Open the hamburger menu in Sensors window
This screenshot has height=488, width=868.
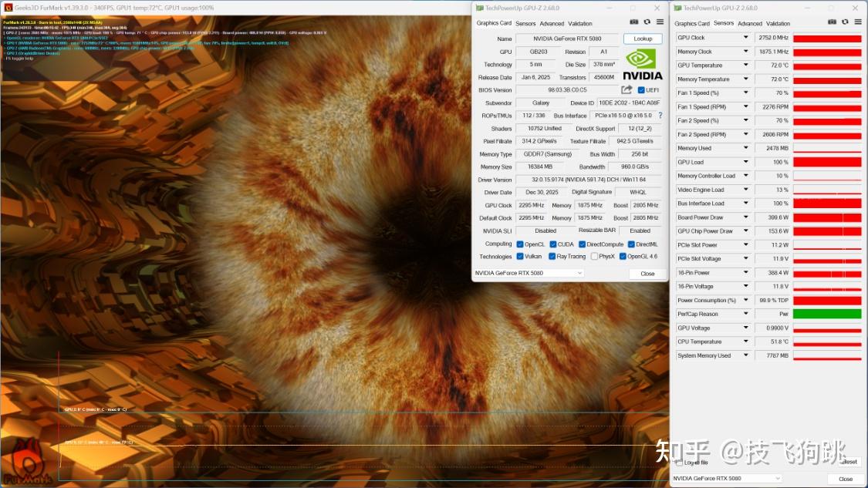[858, 22]
